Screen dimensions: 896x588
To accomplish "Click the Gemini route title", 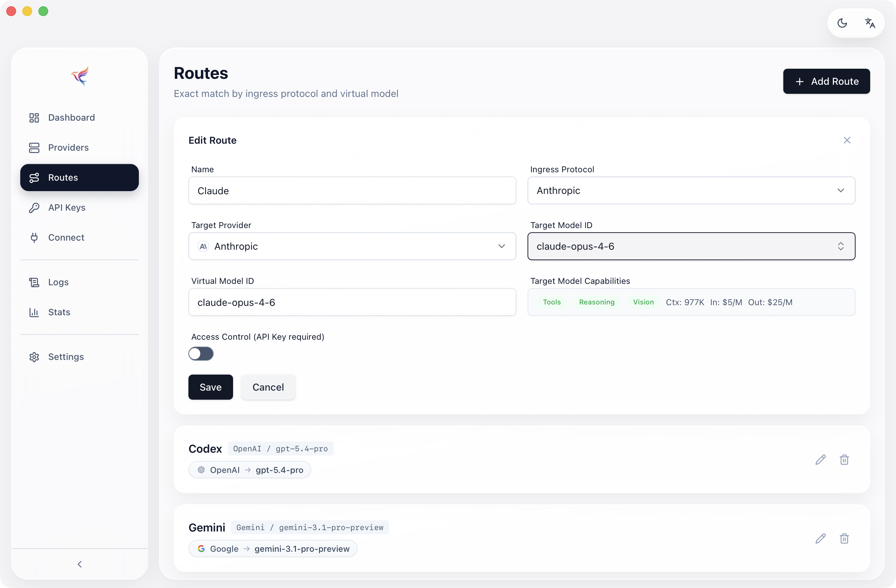I will pos(207,527).
